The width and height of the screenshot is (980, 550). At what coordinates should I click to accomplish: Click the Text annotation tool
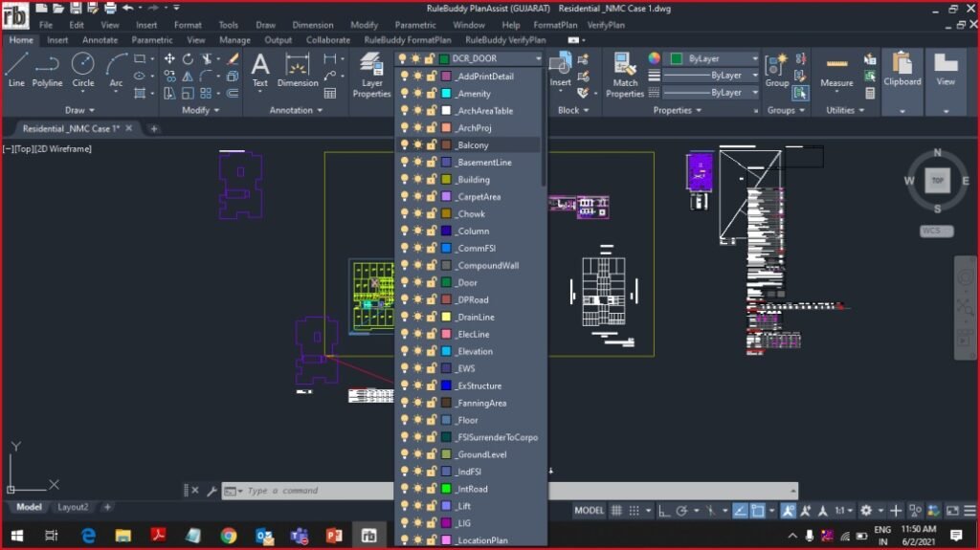point(260,70)
